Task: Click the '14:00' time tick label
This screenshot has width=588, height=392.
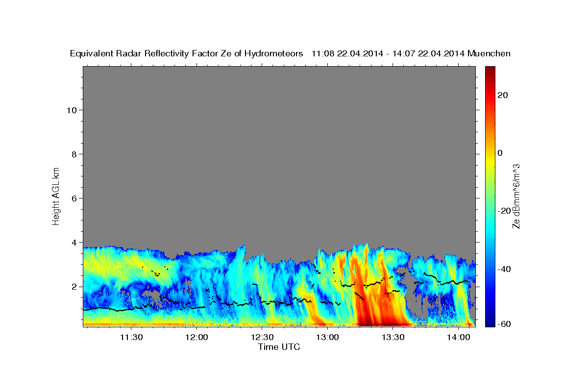Action: pos(459,337)
